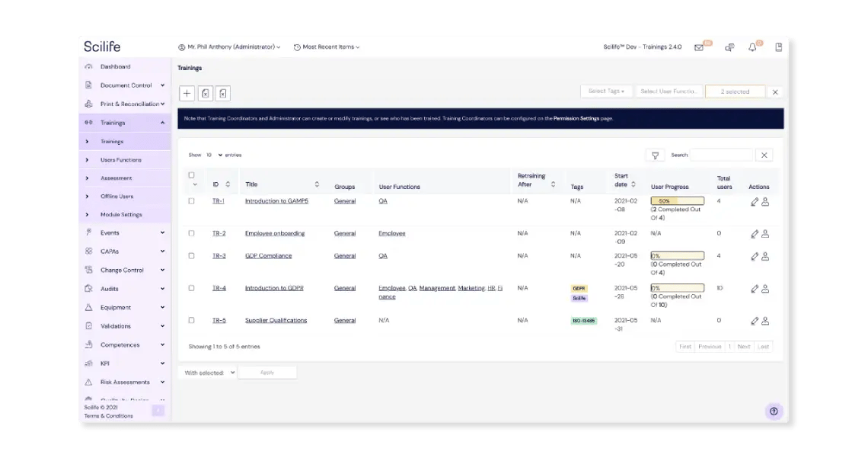Sort by Start date column arrows

coord(633,184)
